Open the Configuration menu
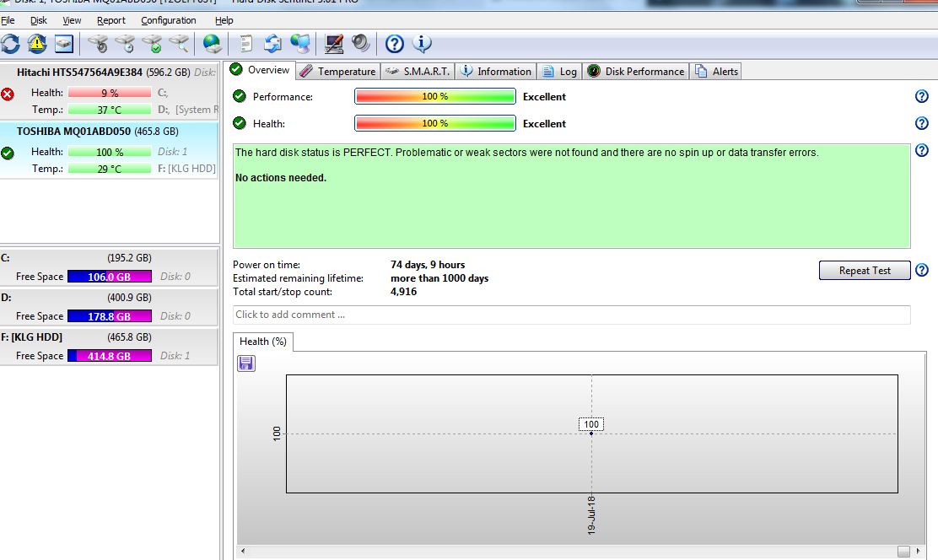 168,20
